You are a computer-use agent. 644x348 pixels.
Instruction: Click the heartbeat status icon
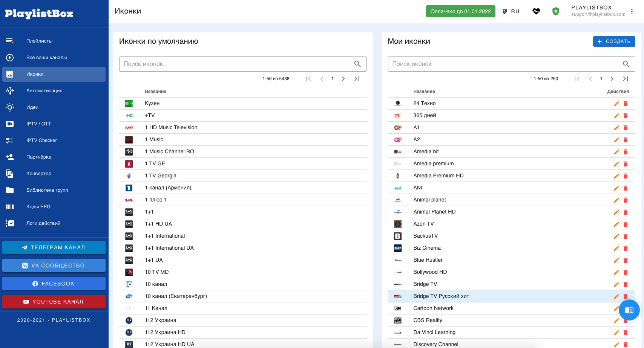click(536, 11)
